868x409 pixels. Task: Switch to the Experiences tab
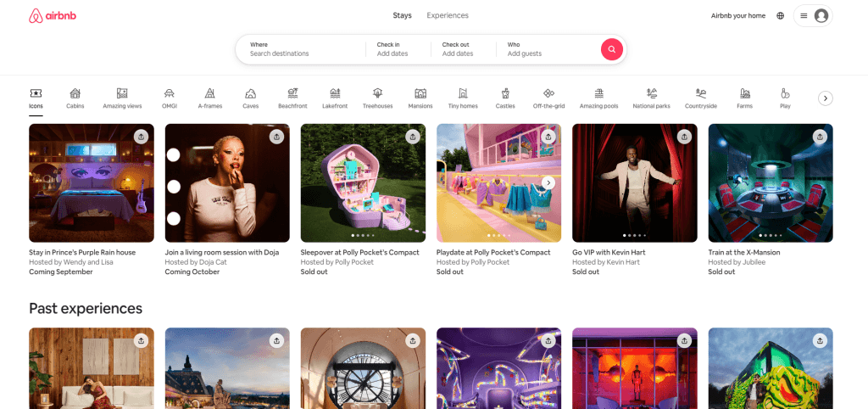(x=448, y=15)
